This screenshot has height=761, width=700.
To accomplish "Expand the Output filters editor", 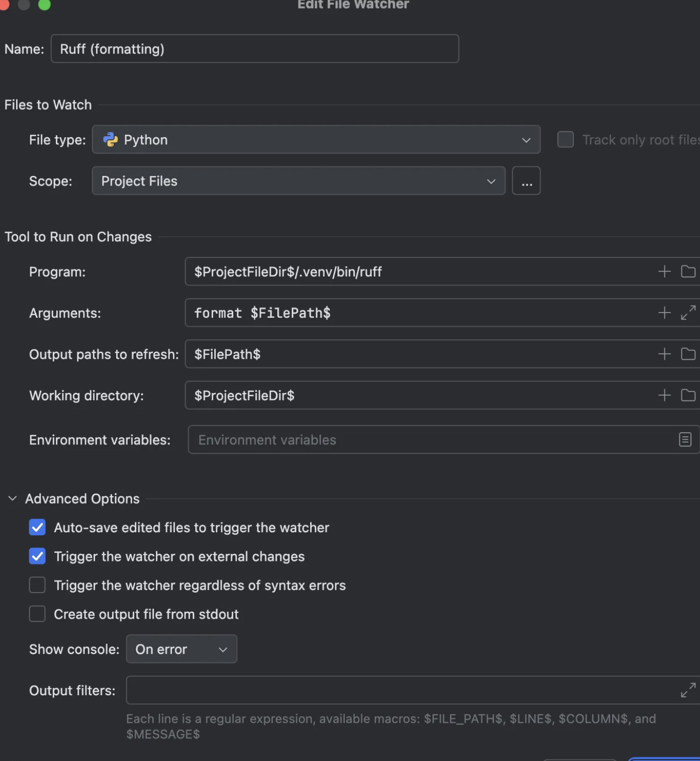I will pyautogui.click(x=688, y=690).
